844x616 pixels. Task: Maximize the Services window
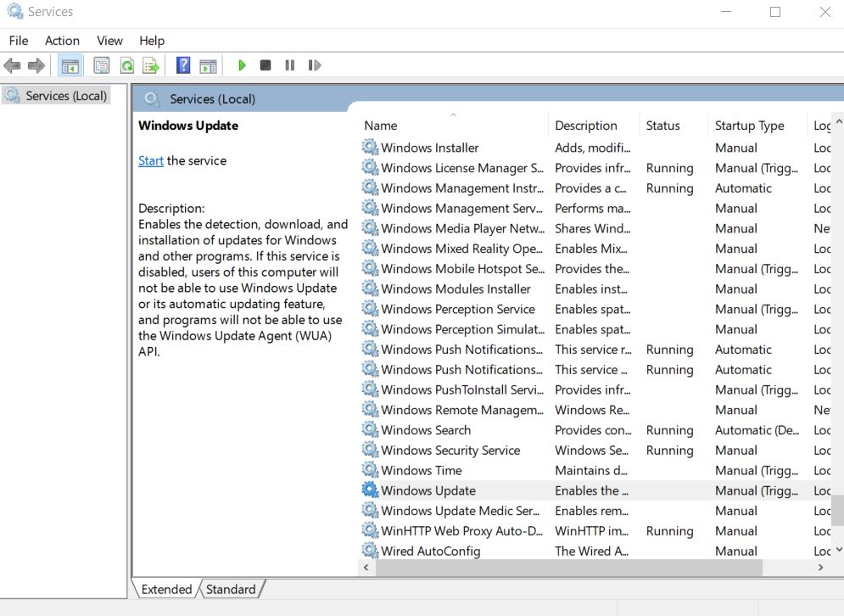775,12
